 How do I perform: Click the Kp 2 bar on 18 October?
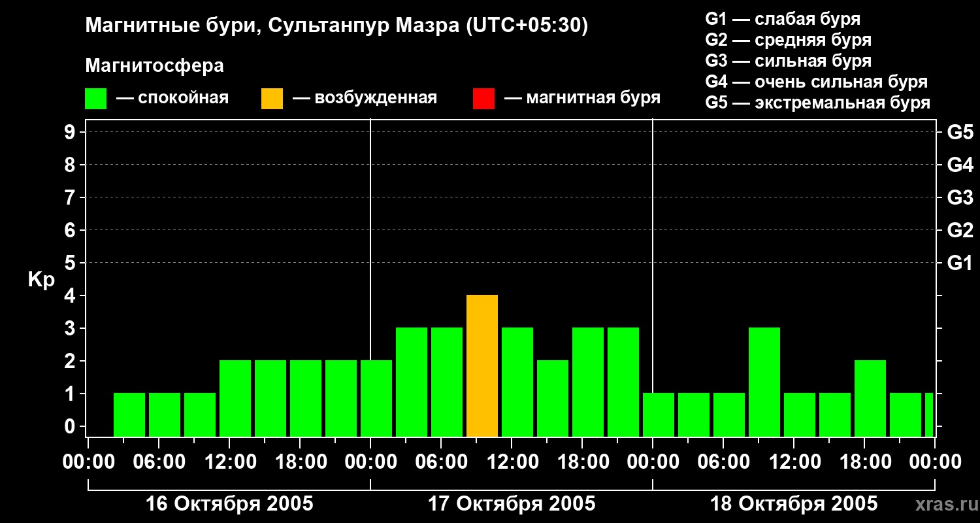point(870,399)
